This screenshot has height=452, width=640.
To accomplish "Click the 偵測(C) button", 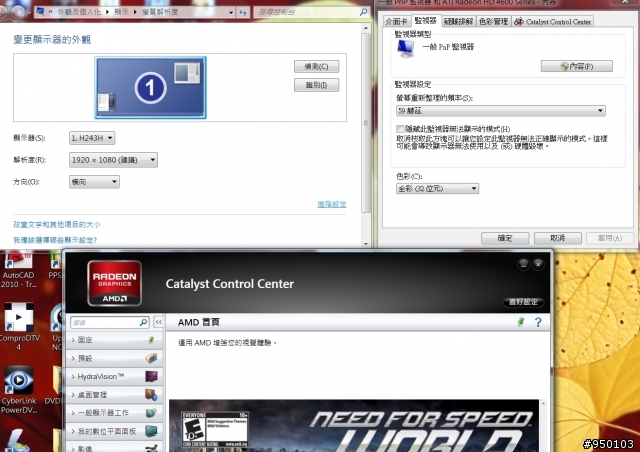I will pyautogui.click(x=316, y=66).
